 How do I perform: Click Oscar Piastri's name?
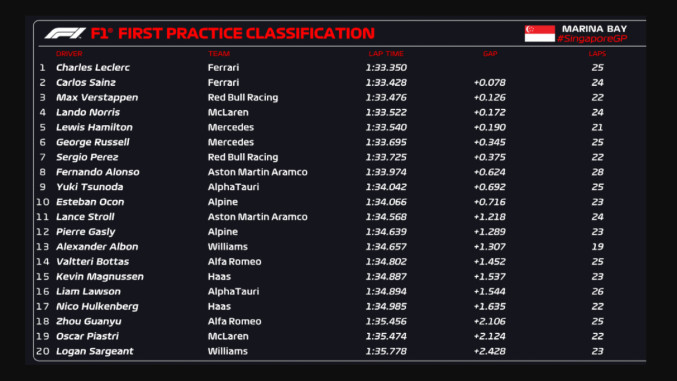point(87,336)
